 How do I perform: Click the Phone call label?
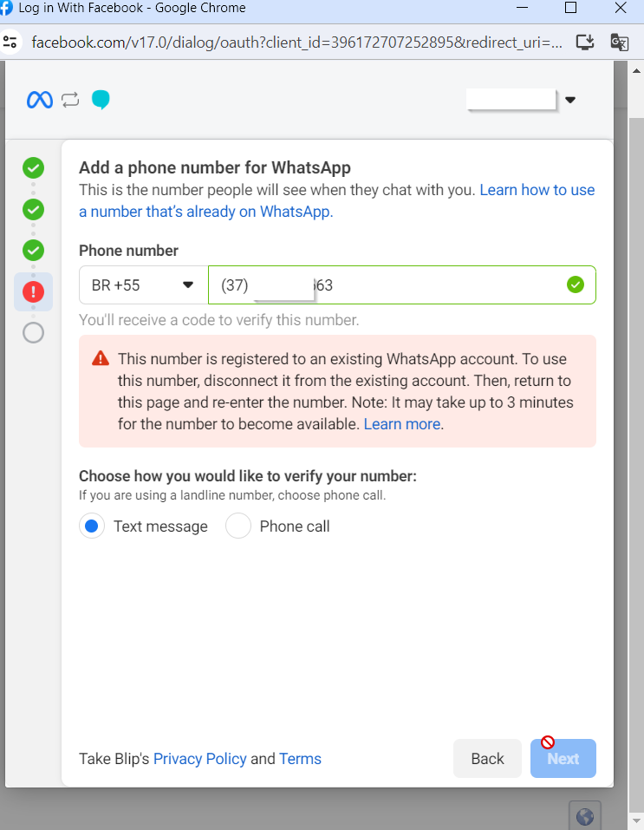tap(295, 526)
